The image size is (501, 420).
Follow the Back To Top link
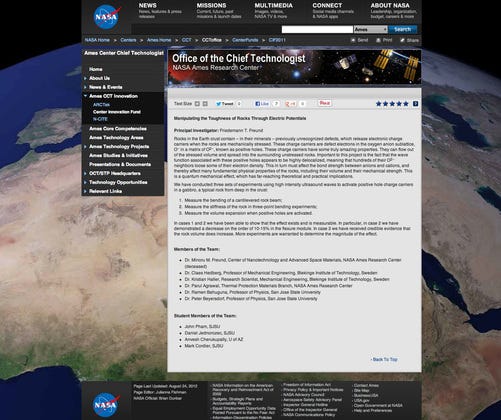[384, 359]
